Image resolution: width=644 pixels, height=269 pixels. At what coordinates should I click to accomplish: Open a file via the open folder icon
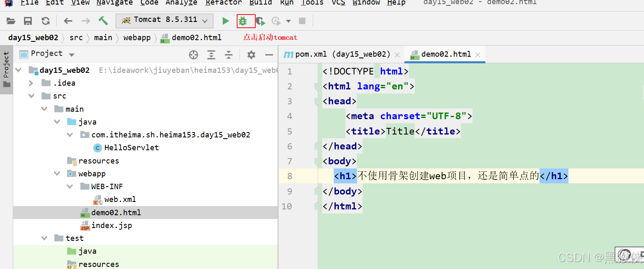click(x=11, y=21)
